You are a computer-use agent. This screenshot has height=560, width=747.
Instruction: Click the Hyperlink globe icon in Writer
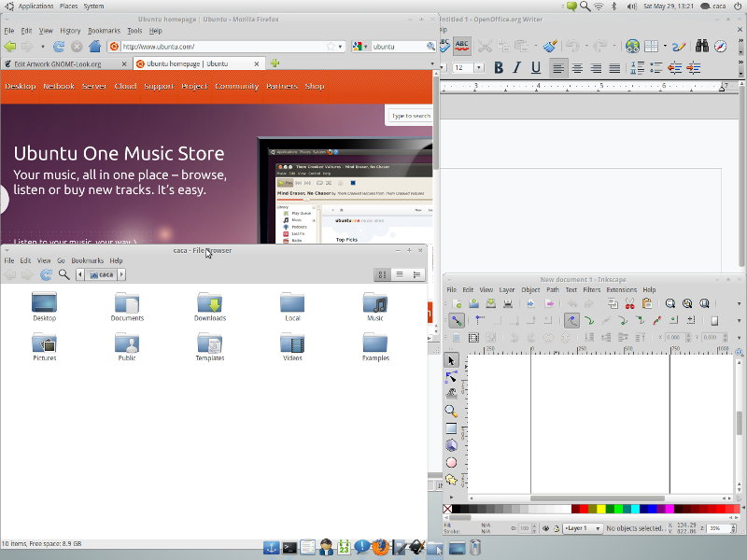632,46
